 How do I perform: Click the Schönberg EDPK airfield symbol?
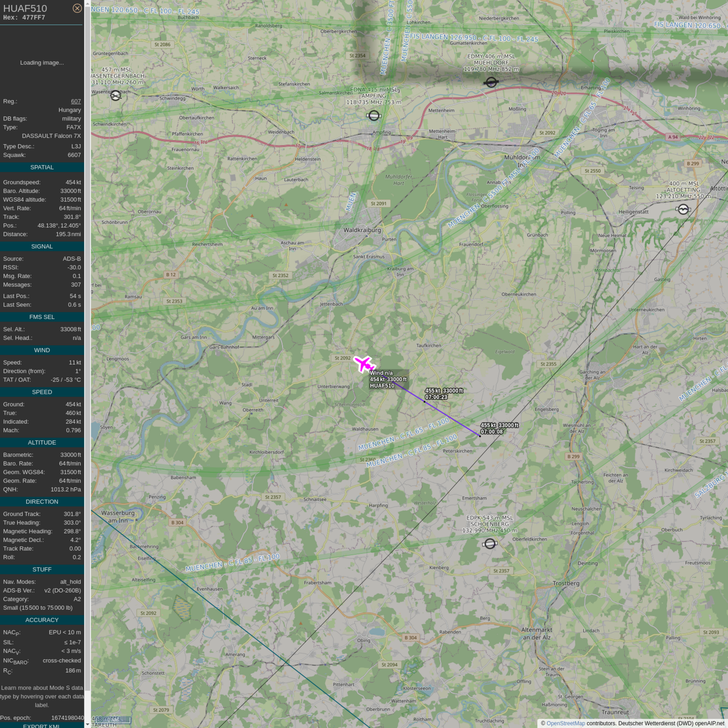point(489,543)
